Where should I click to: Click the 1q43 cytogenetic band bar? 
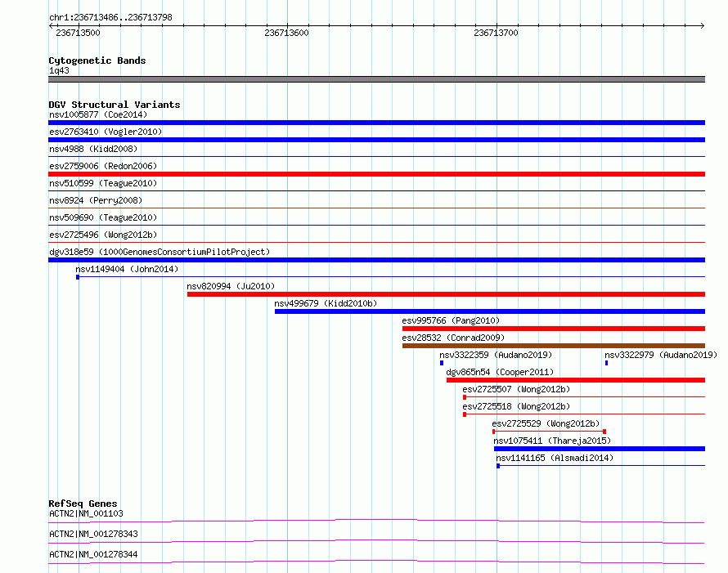(376, 79)
